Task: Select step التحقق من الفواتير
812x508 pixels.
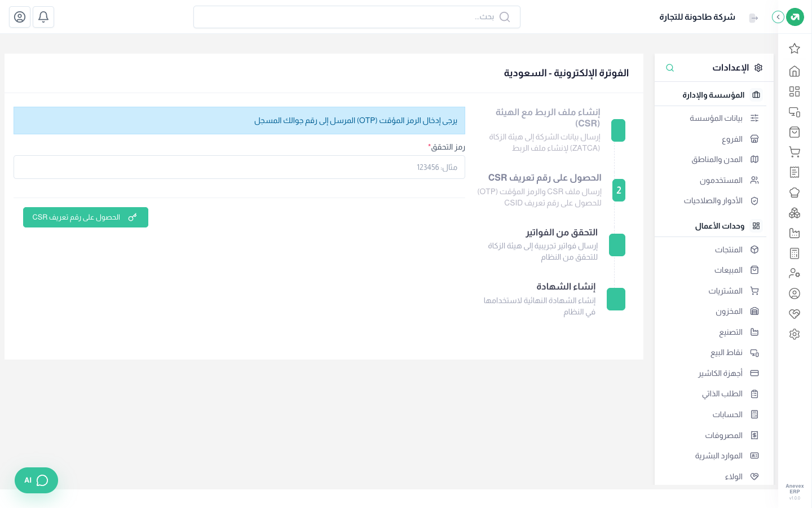Action: [x=556, y=245]
